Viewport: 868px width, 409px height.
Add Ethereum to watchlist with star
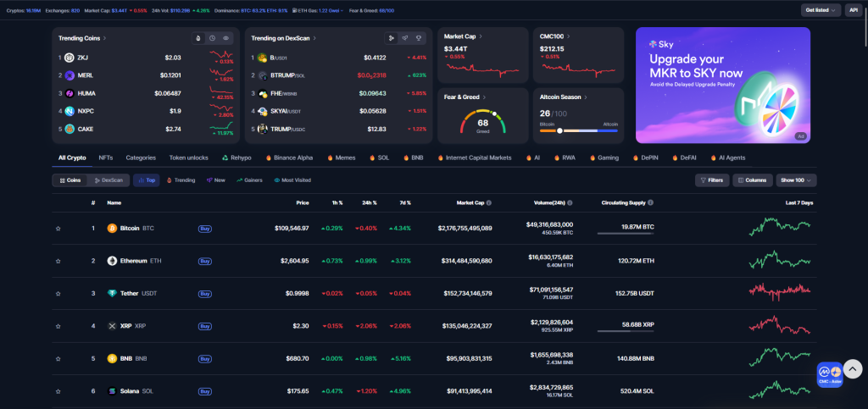58,261
